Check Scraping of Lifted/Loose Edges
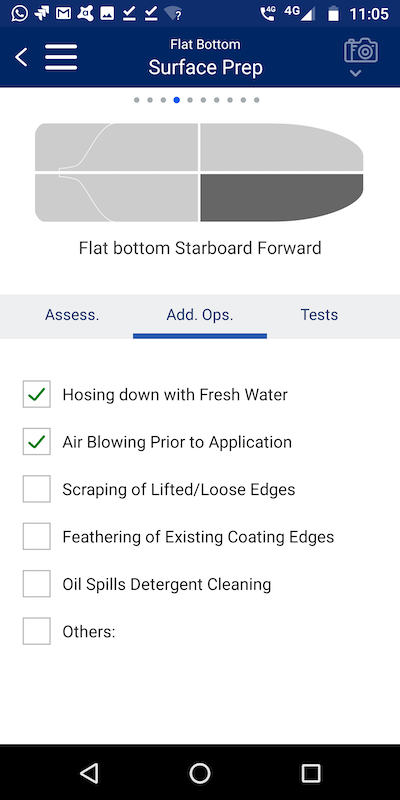400x800 pixels. click(x=37, y=489)
